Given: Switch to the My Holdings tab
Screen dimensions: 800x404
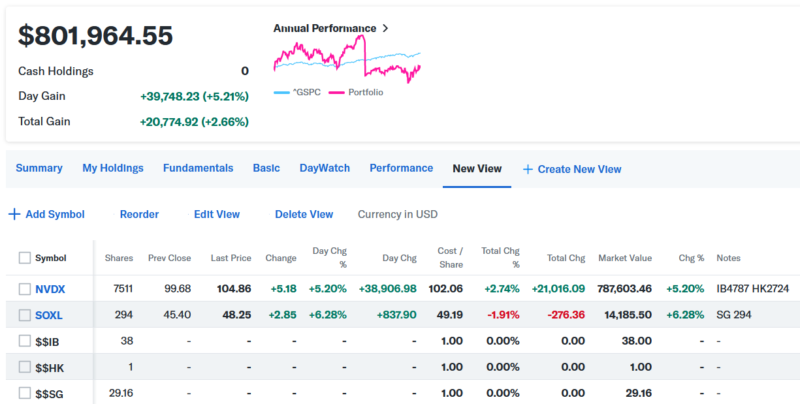Looking at the screenshot, I should point(112,168).
